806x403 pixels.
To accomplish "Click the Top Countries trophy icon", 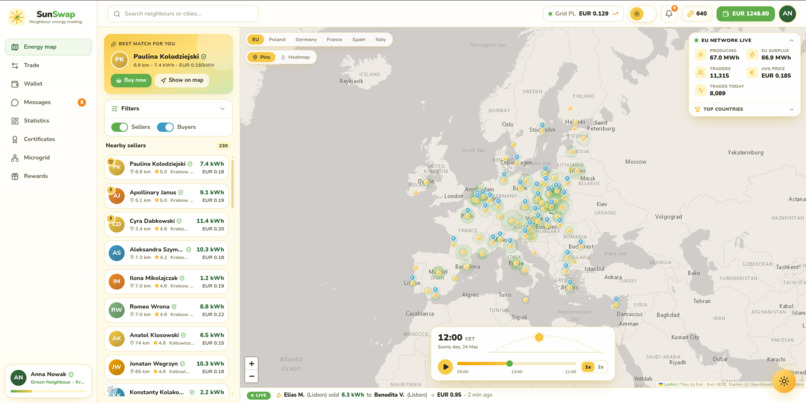I will [x=697, y=109].
